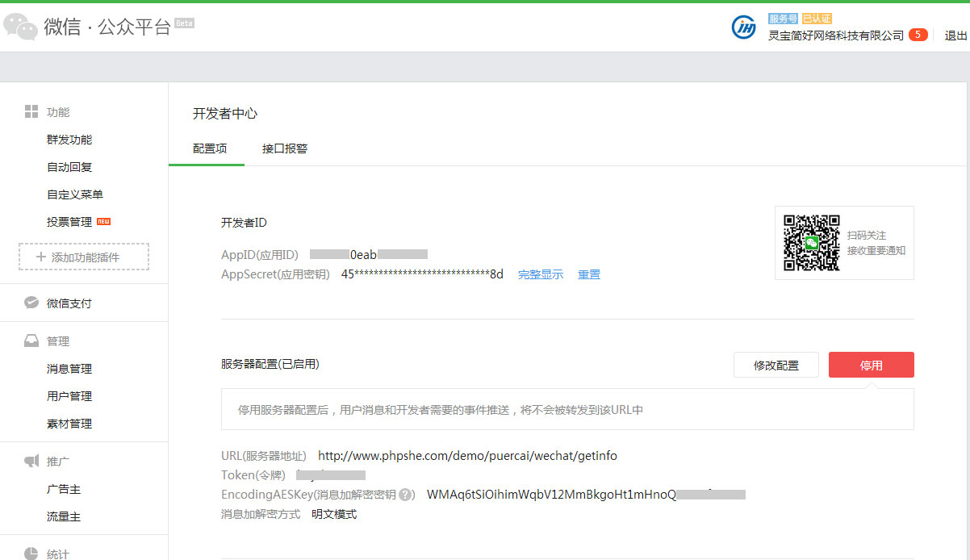Click the 统计 pie chart icon
This screenshot has height=560, width=970.
31,554
